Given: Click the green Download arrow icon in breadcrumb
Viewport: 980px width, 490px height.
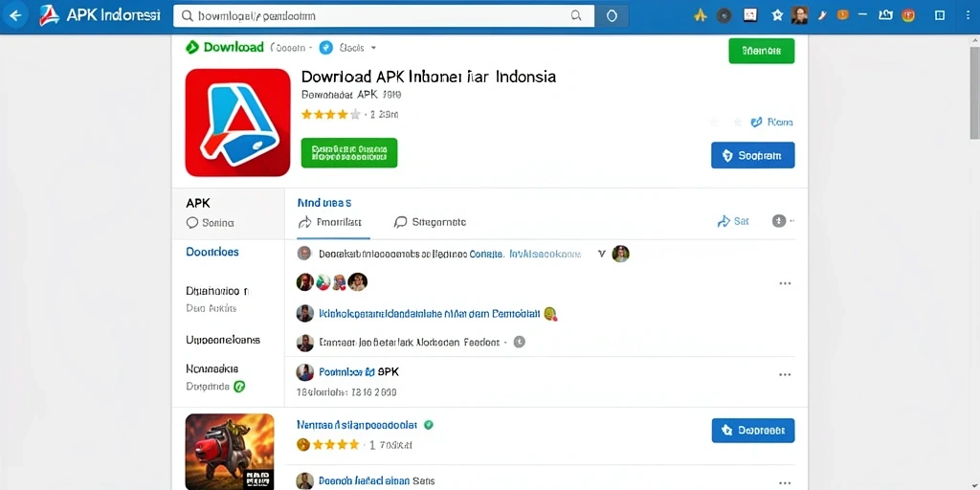Looking at the screenshot, I should pos(191,47).
